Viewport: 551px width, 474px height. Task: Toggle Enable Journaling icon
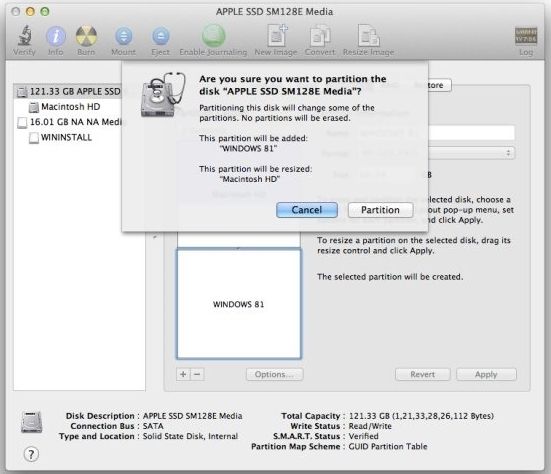[213, 35]
